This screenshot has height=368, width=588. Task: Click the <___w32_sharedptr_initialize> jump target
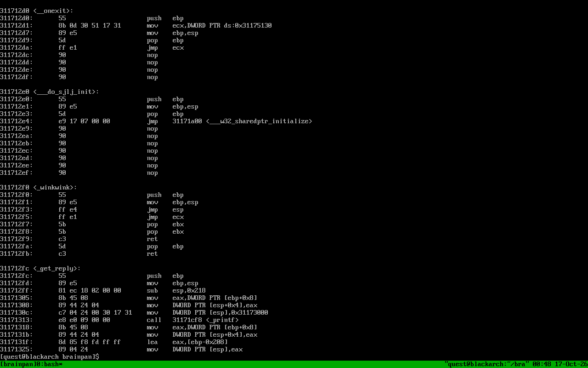pyautogui.click(x=259, y=121)
